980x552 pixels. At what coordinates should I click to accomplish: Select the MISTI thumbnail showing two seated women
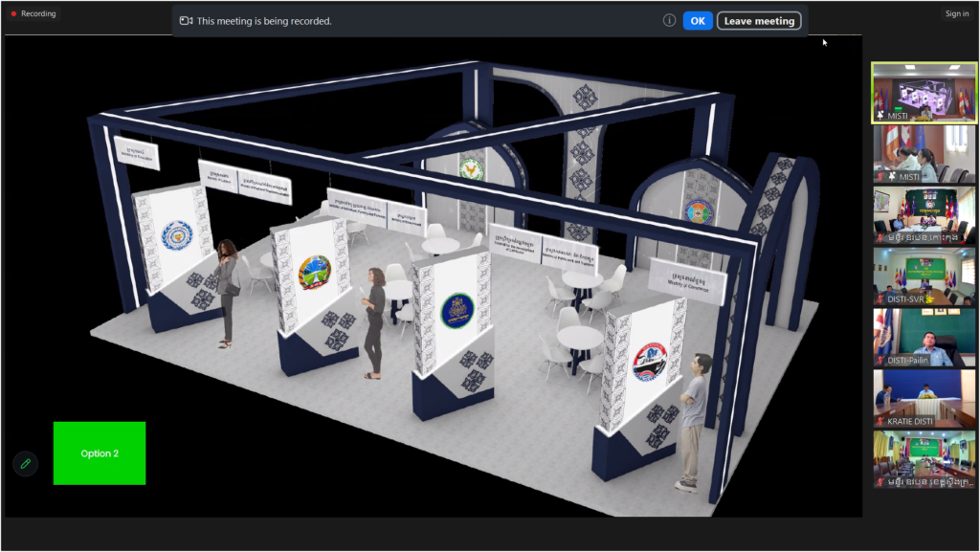click(x=924, y=153)
